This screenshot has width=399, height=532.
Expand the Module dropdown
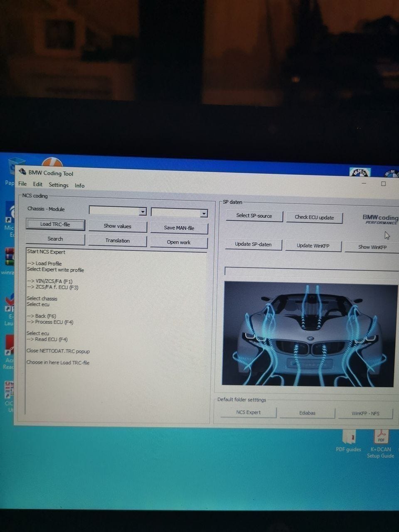coord(204,214)
